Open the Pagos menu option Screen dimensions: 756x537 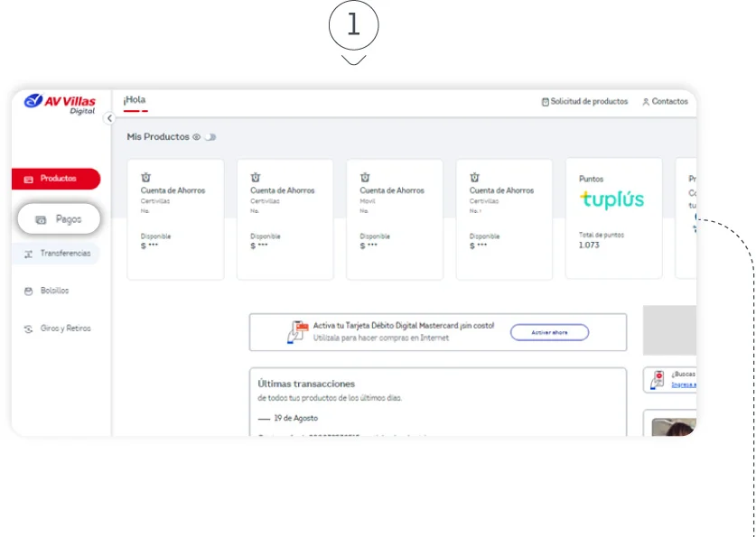59,218
